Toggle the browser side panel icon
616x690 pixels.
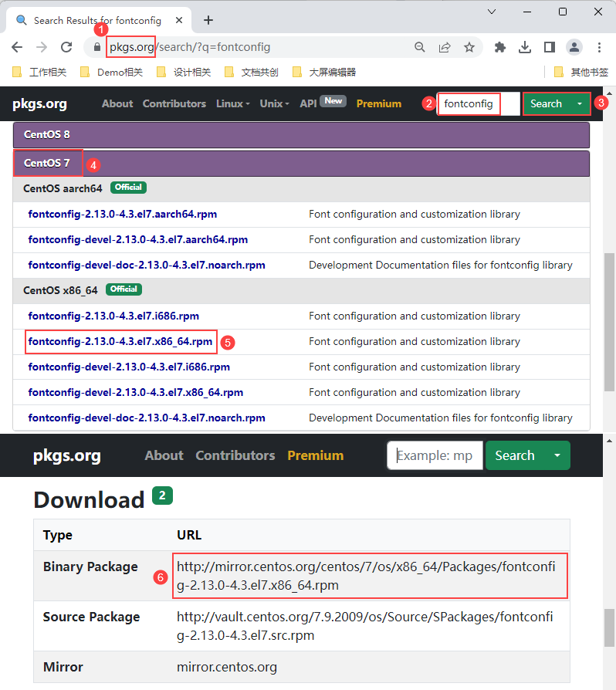pos(550,47)
